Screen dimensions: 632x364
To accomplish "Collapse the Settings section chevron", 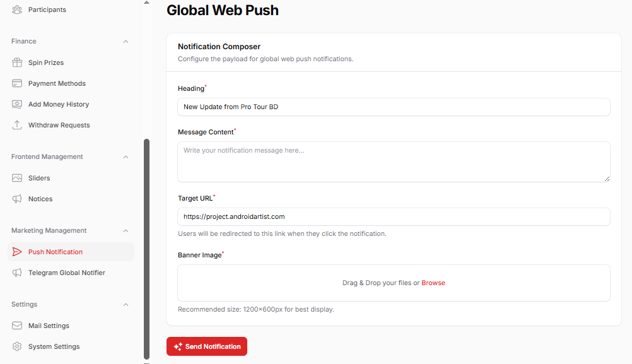I will (126, 305).
